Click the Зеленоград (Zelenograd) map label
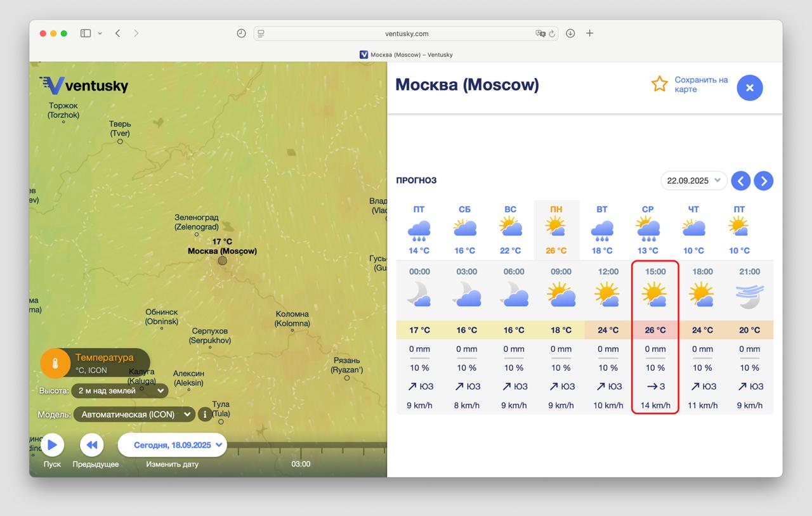The width and height of the screenshot is (812, 516). click(x=197, y=222)
